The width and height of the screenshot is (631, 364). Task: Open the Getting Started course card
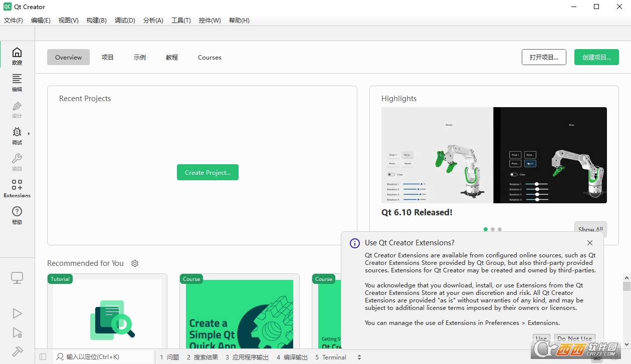[327, 311]
